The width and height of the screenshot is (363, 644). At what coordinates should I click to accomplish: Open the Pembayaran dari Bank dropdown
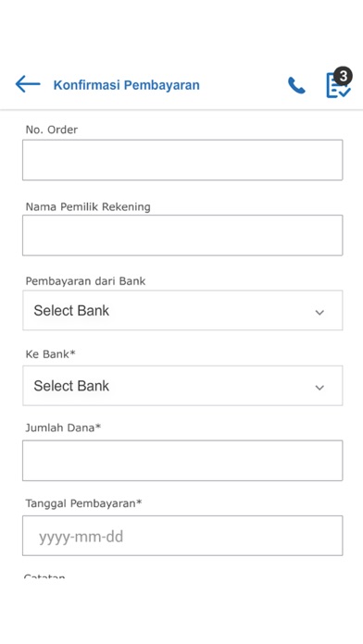[x=182, y=311]
